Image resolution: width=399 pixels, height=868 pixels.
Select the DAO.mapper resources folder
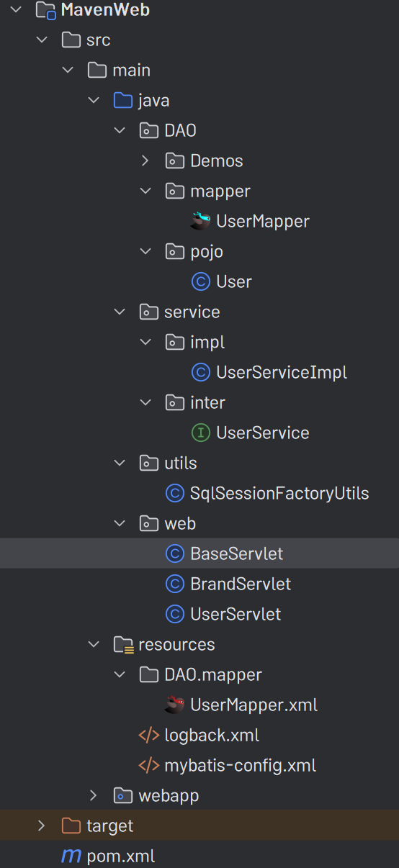coord(212,674)
